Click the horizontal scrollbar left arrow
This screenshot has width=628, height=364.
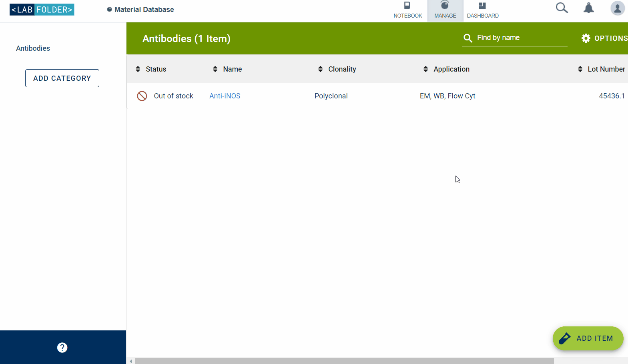pyautogui.click(x=131, y=361)
